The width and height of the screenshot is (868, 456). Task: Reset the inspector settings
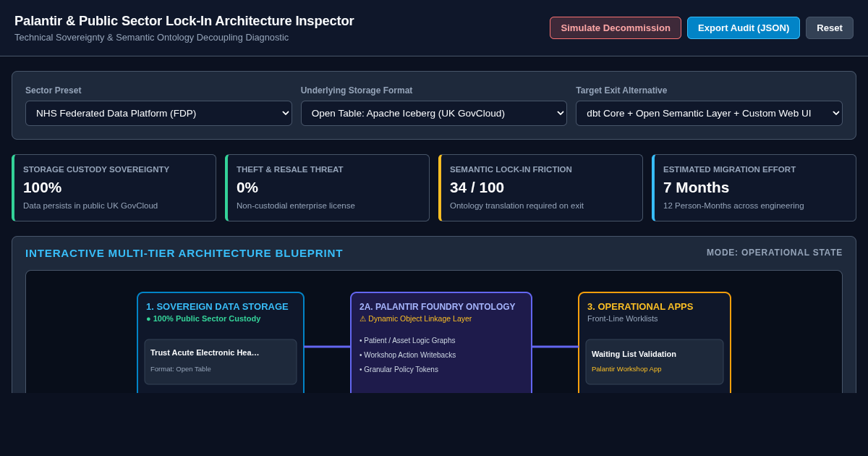(x=830, y=28)
